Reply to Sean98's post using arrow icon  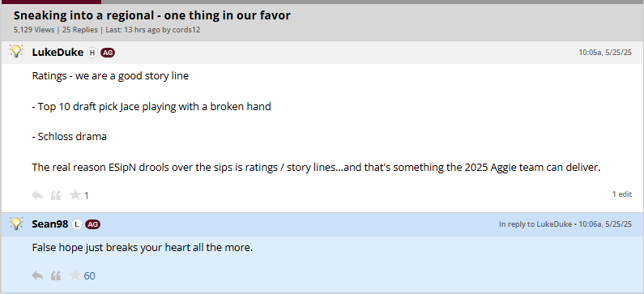(37, 275)
